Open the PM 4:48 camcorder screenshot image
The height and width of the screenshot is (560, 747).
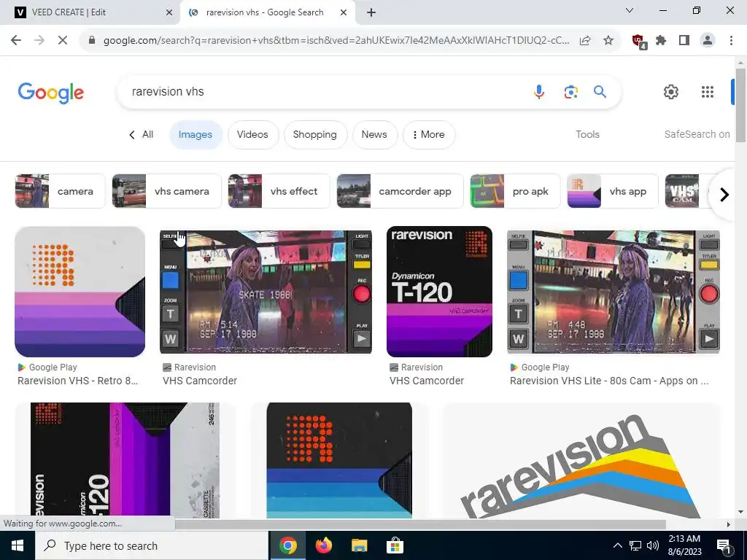click(613, 292)
